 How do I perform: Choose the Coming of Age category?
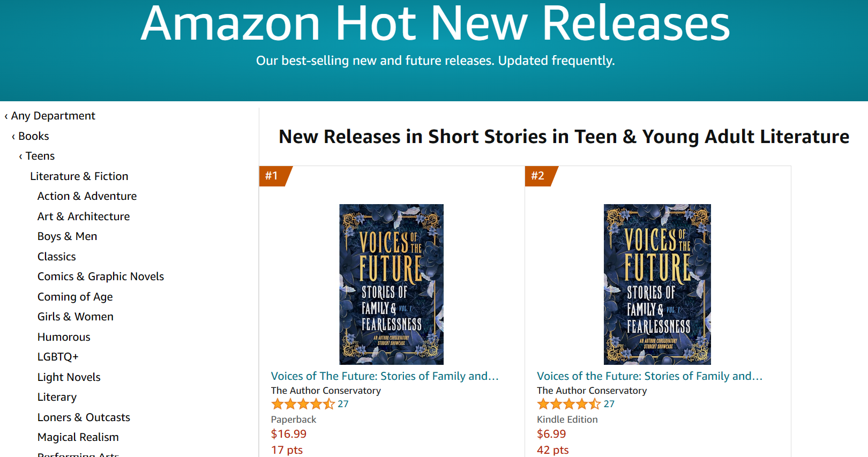75,297
